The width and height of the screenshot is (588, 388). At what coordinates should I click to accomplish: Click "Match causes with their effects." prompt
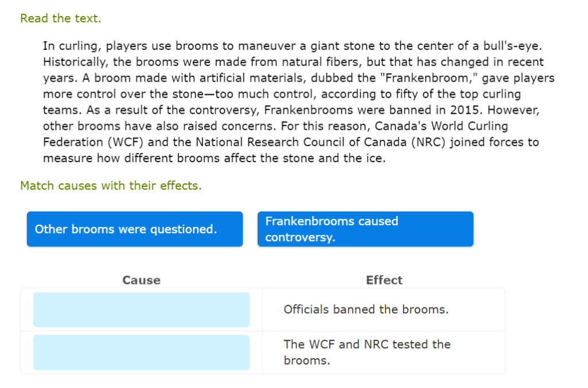point(111,186)
